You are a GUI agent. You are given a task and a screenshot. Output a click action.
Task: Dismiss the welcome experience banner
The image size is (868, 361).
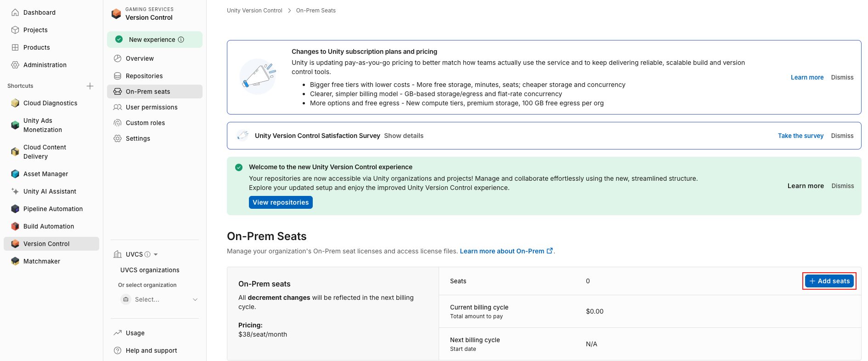843,186
